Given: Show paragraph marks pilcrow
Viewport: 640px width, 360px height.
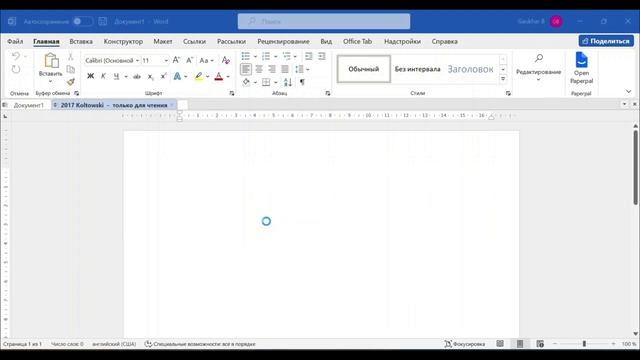Looking at the screenshot, I should click(x=302, y=82).
